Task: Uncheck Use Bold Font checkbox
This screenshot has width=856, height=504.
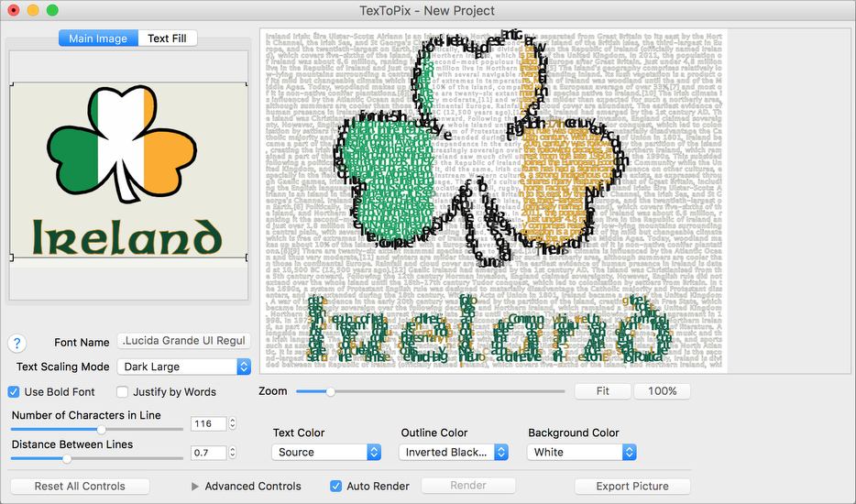Action: click(x=14, y=392)
